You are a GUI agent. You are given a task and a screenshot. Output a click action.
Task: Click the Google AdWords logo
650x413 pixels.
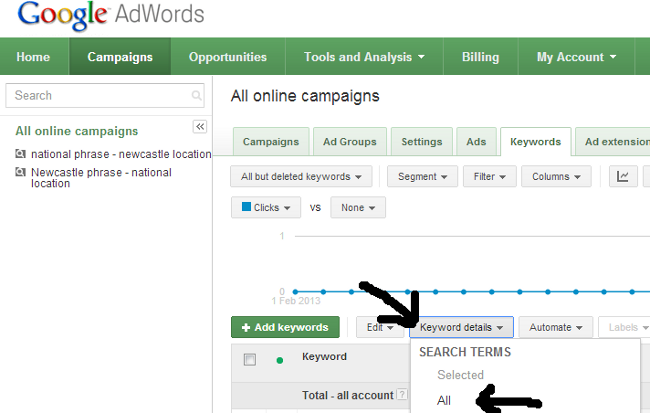point(111,15)
